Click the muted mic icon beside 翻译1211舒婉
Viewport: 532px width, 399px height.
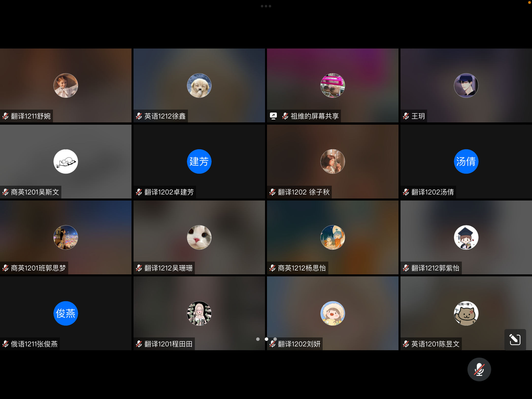(5, 116)
